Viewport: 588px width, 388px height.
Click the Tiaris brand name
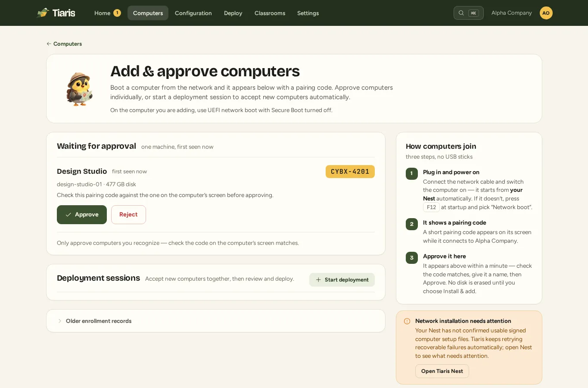pos(64,13)
